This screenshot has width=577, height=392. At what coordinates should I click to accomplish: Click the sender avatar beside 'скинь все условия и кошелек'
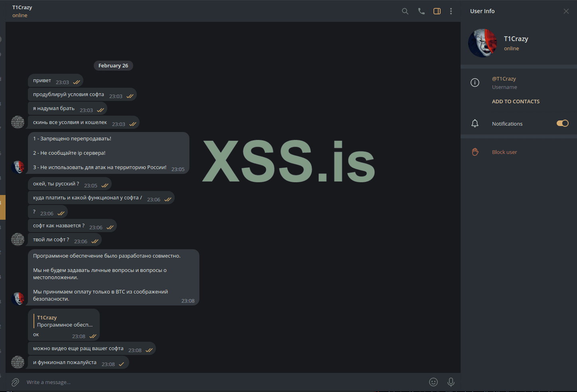(18, 122)
